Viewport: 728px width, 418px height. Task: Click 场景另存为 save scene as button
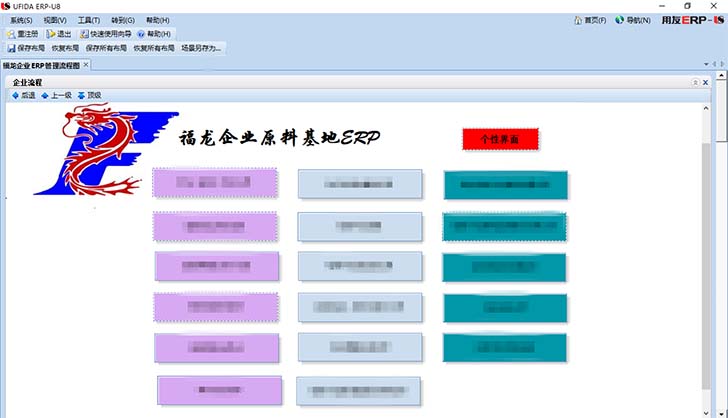click(201, 48)
